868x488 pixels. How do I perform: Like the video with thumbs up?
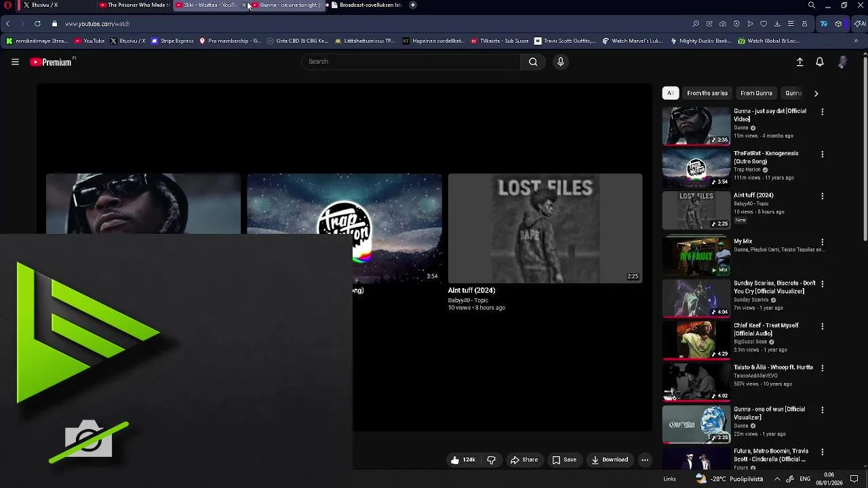pyautogui.click(x=462, y=460)
